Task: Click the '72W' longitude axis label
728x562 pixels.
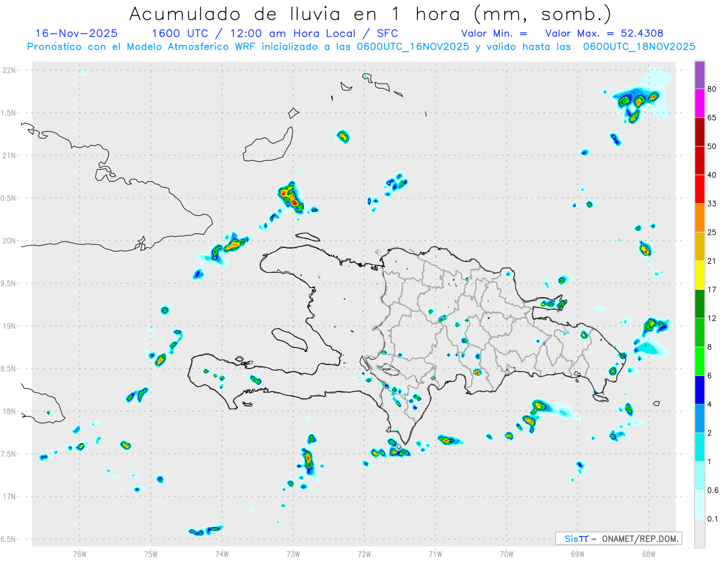Action: point(365,554)
